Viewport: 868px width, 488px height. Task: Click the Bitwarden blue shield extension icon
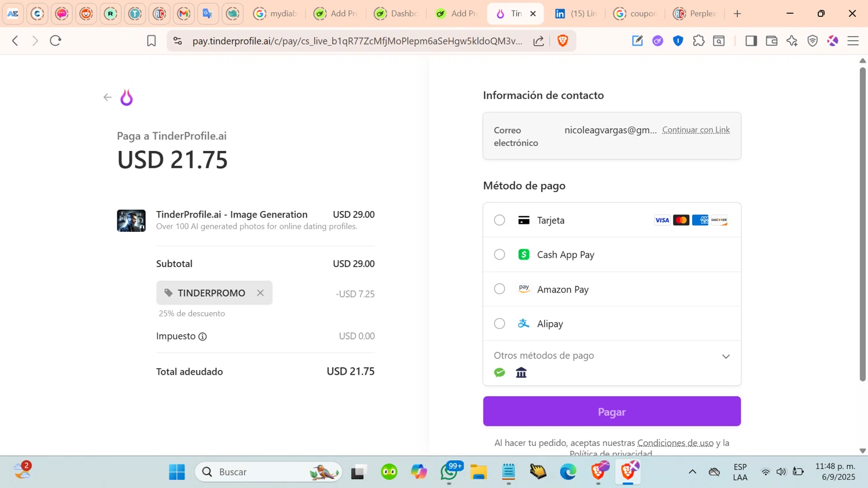[678, 40]
